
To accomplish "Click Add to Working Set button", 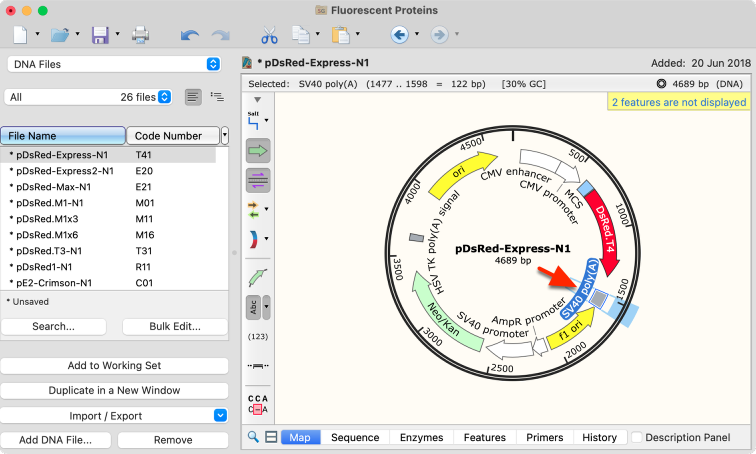I will (x=114, y=365).
